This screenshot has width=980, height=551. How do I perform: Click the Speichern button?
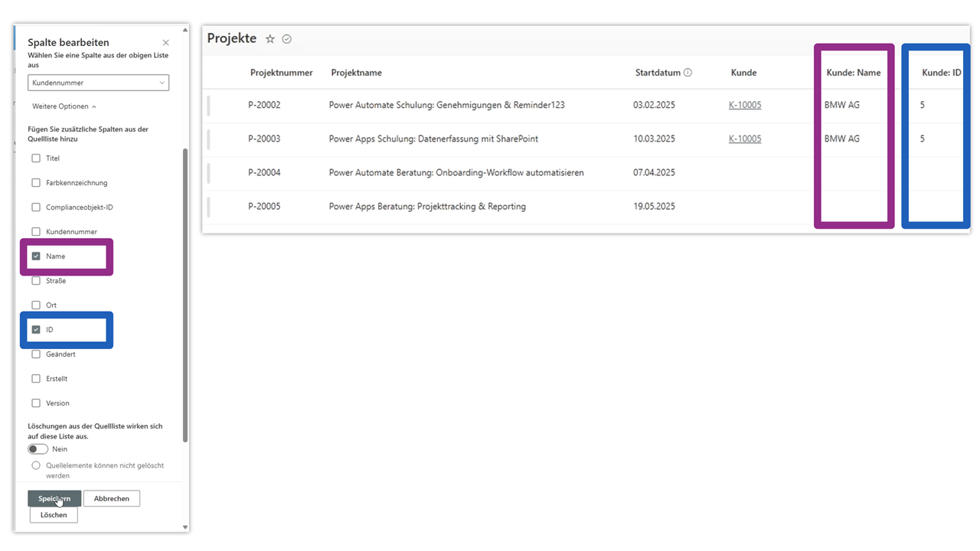[54, 499]
